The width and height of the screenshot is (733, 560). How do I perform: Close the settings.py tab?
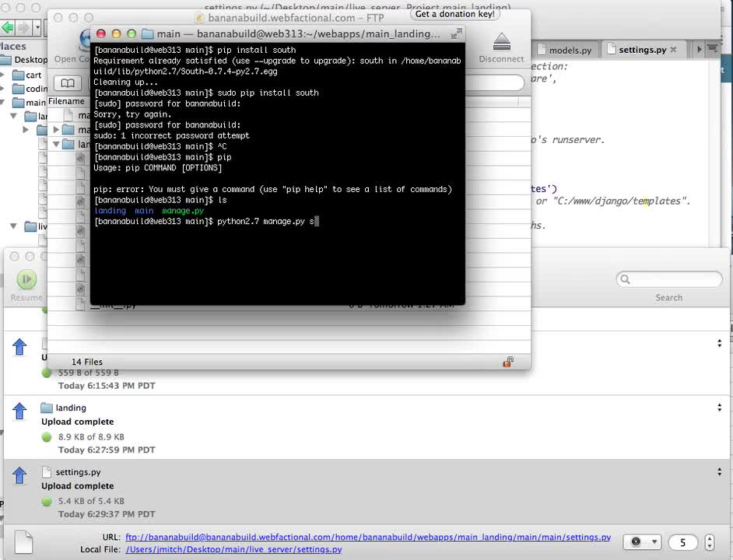pyautogui.click(x=673, y=50)
